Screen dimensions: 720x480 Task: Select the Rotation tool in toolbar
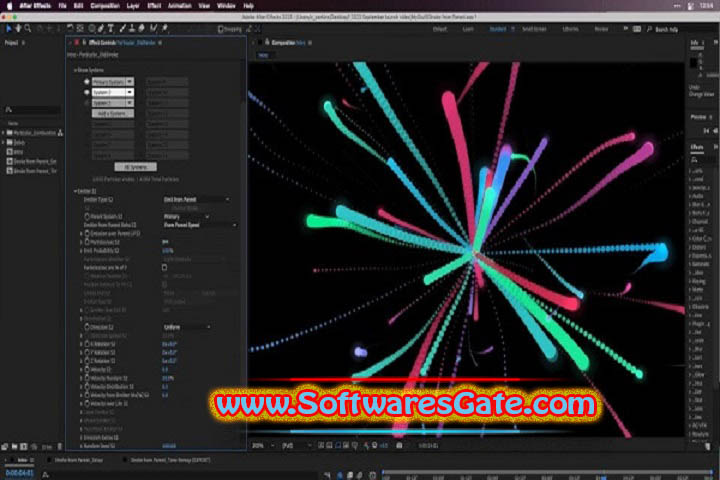[x=70, y=29]
